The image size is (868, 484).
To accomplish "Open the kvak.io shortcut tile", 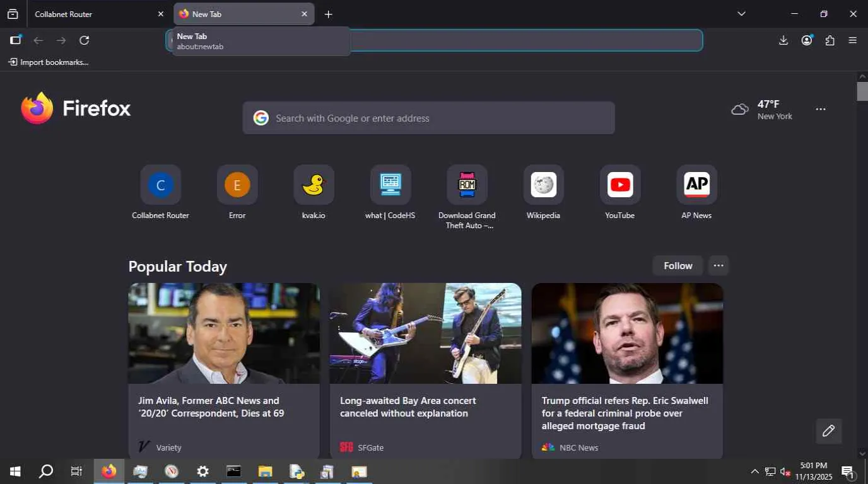I will (x=314, y=192).
